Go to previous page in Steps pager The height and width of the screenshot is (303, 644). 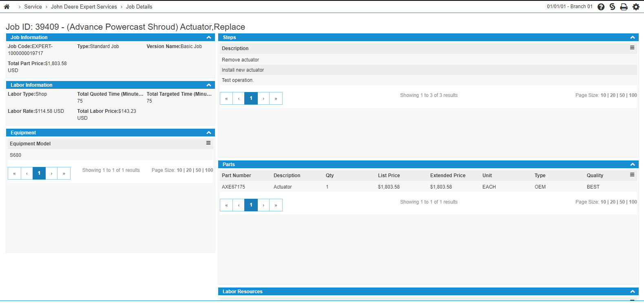(239, 98)
